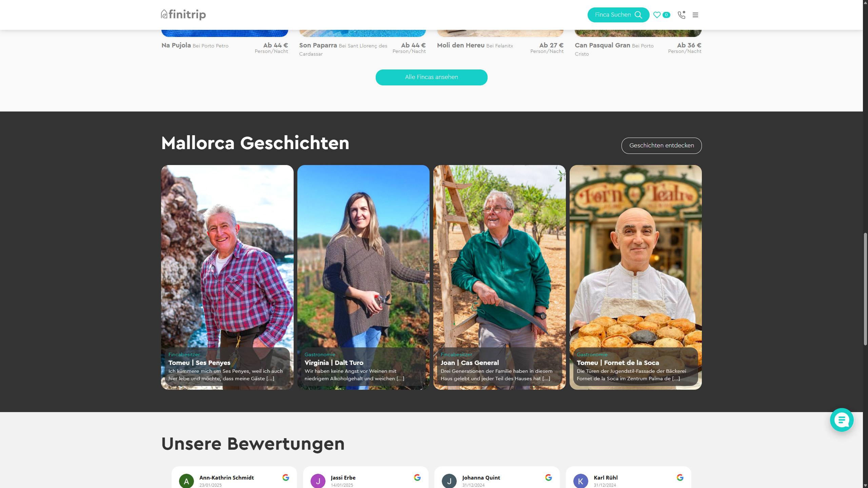The height and width of the screenshot is (488, 868).
Task: Open the Joan | Cas General story
Action: [x=499, y=277]
